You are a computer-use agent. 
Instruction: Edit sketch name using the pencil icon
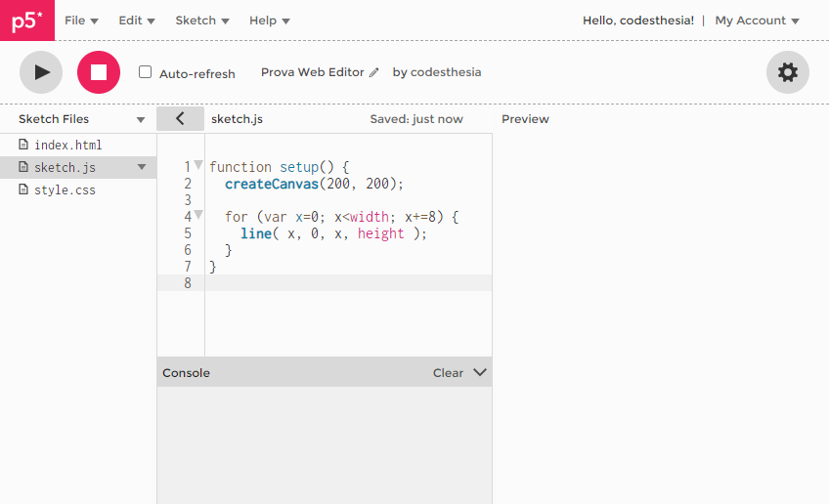point(373,73)
